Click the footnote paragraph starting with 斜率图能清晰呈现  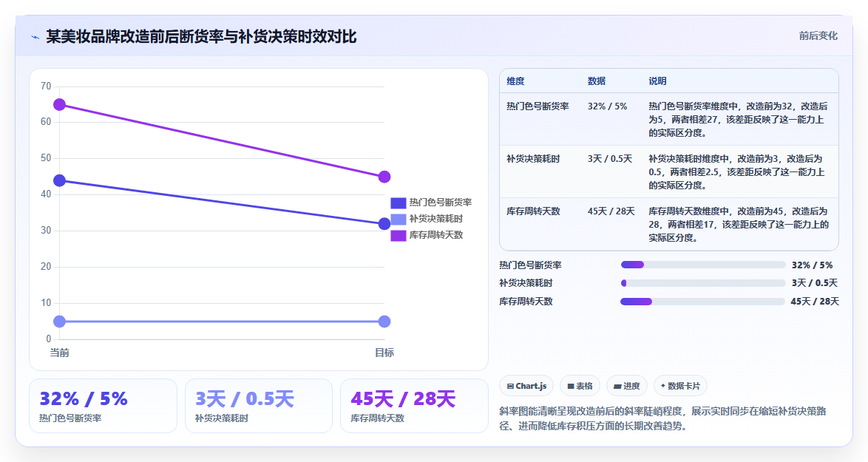(x=662, y=419)
